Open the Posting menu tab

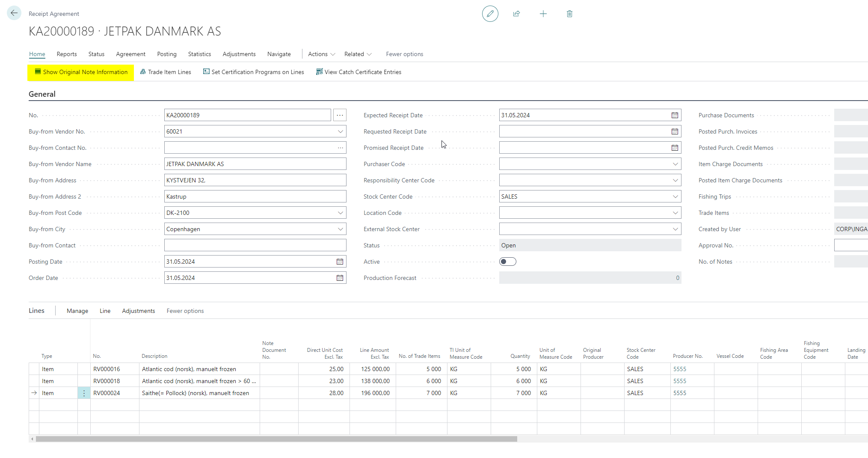[166, 54]
